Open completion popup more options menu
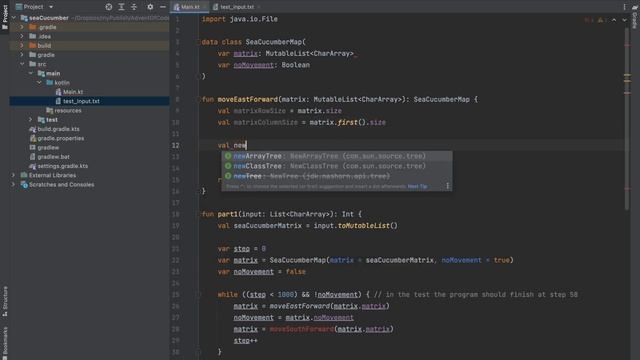This screenshot has width=640, height=360. coord(447,186)
